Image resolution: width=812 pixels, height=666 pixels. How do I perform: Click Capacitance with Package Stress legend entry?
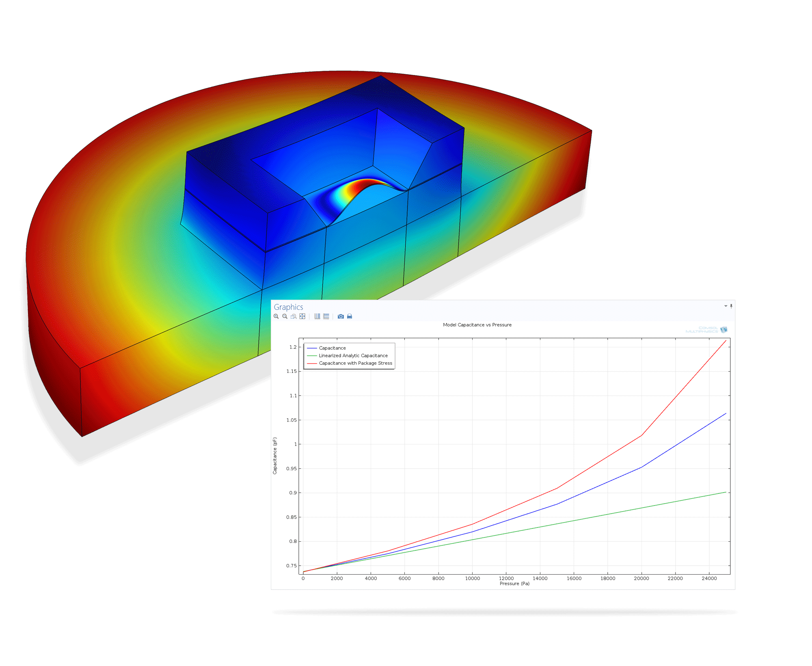pyautogui.click(x=355, y=363)
